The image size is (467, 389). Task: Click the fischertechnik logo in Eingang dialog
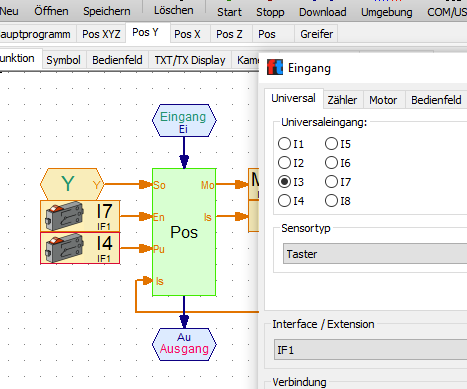click(x=275, y=68)
